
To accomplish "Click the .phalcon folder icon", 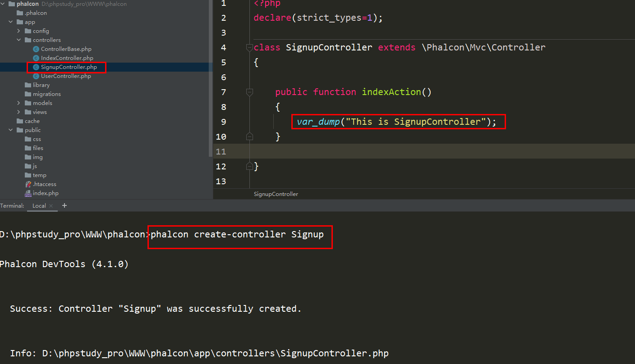I will point(20,13).
